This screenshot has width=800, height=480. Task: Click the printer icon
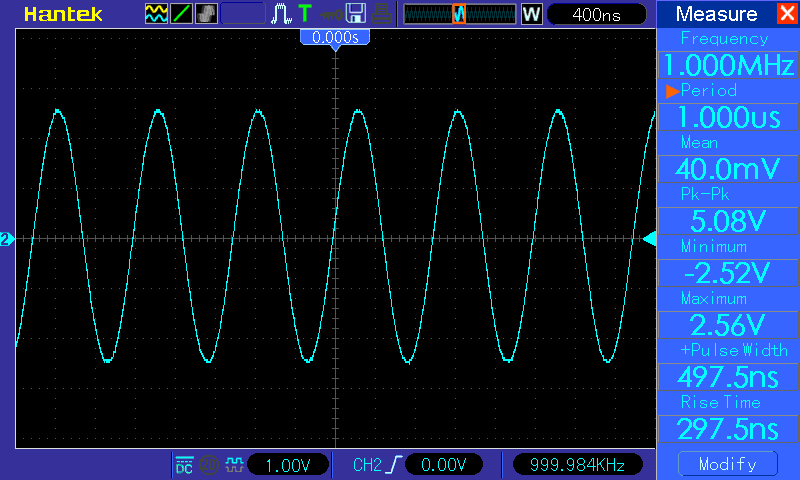381,14
